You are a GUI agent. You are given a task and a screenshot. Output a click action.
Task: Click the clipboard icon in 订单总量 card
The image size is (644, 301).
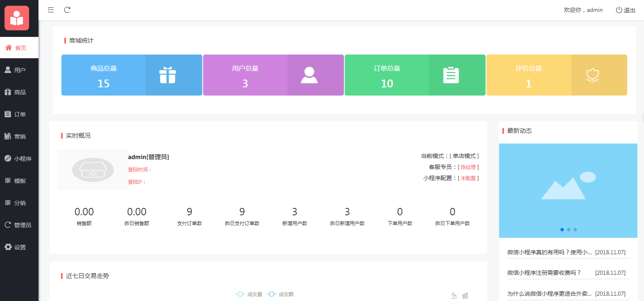[451, 75]
